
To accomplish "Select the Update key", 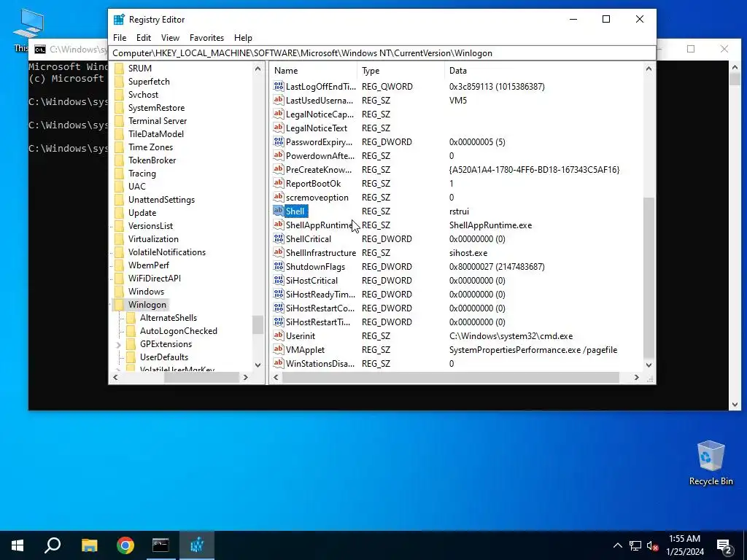I will [x=142, y=213].
